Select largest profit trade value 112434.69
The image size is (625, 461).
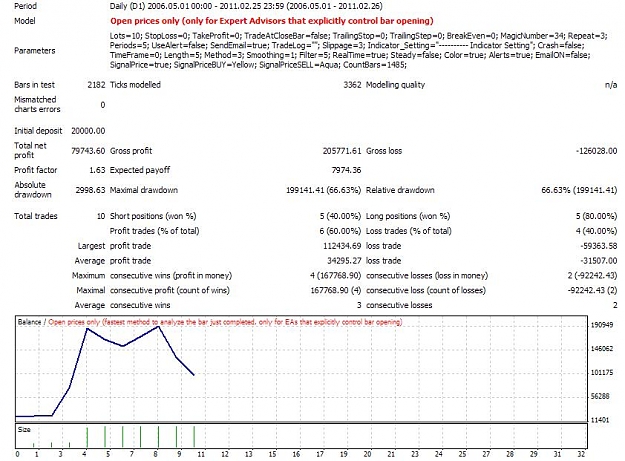point(342,246)
